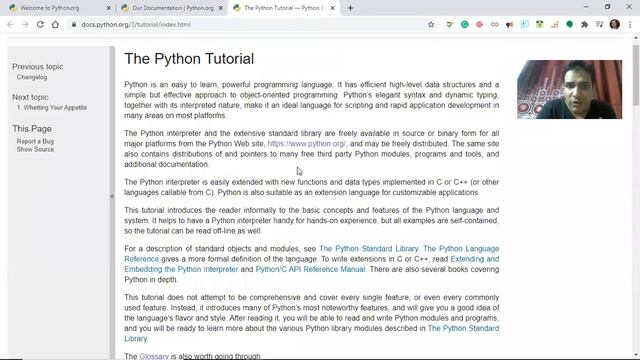Open the orange dots extension icon
Image resolution: width=640 pixels, height=360 pixels.
pos(555,25)
